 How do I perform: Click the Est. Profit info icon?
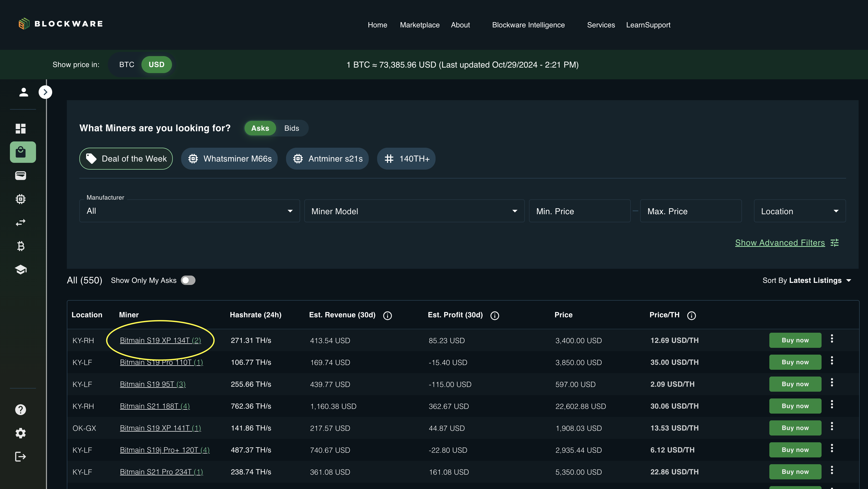click(495, 315)
